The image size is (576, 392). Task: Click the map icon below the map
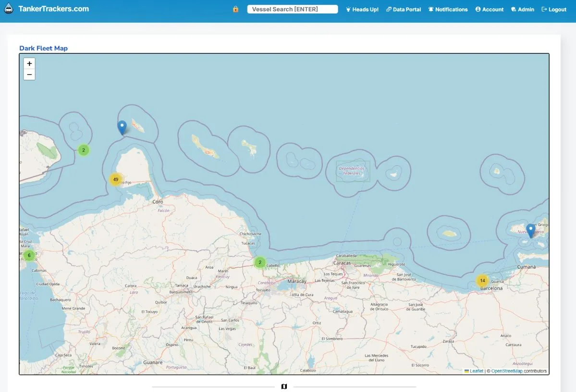[x=284, y=387]
